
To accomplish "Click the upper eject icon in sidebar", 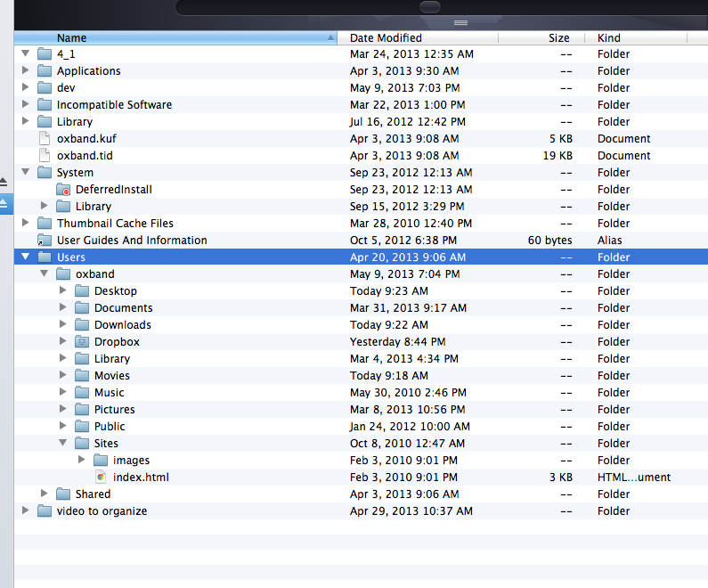I will [x=4, y=182].
